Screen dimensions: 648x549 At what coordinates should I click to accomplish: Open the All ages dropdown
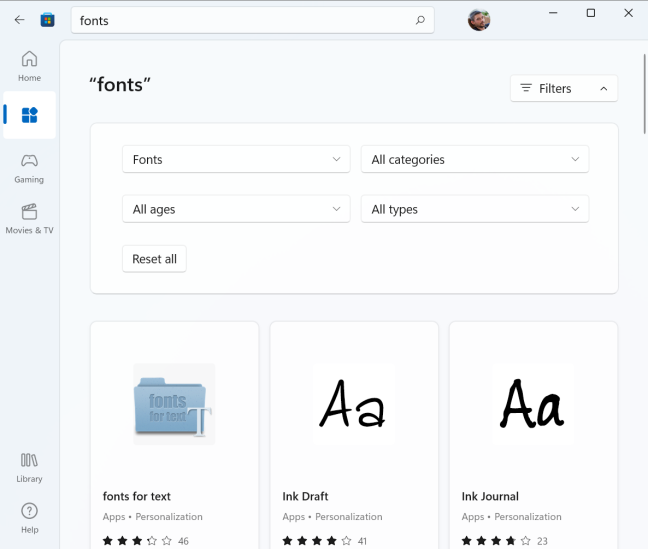[236, 209]
